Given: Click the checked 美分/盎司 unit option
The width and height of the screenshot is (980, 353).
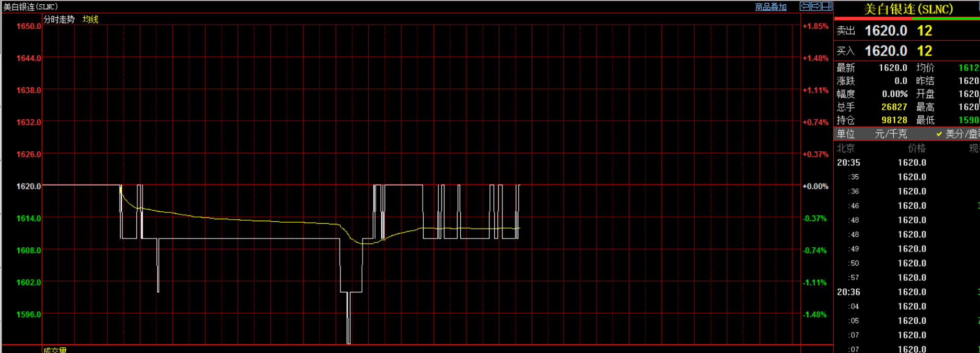Looking at the screenshot, I should coord(958,134).
